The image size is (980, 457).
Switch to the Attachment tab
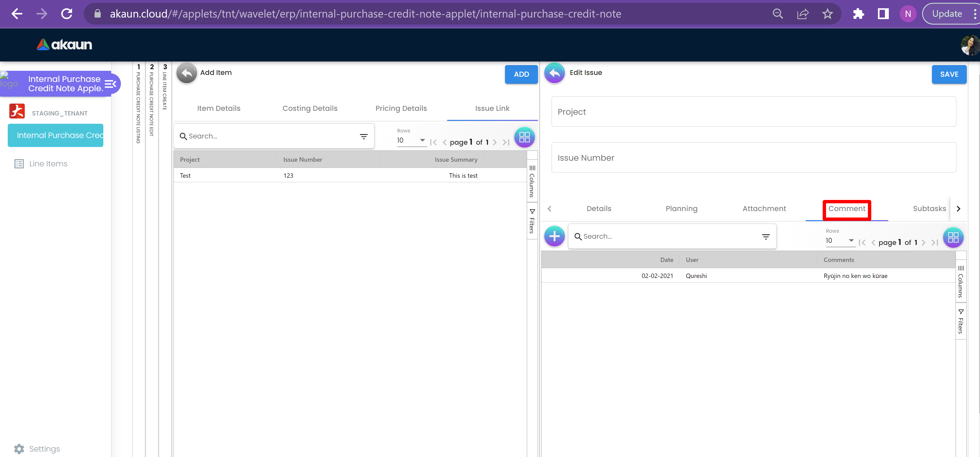pyautogui.click(x=764, y=208)
